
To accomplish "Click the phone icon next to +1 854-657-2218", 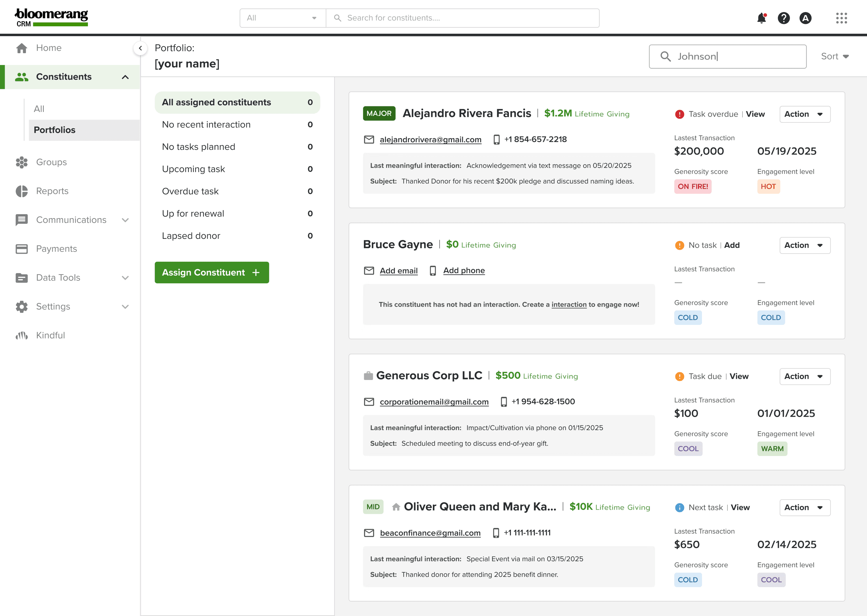I will click(x=496, y=139).
